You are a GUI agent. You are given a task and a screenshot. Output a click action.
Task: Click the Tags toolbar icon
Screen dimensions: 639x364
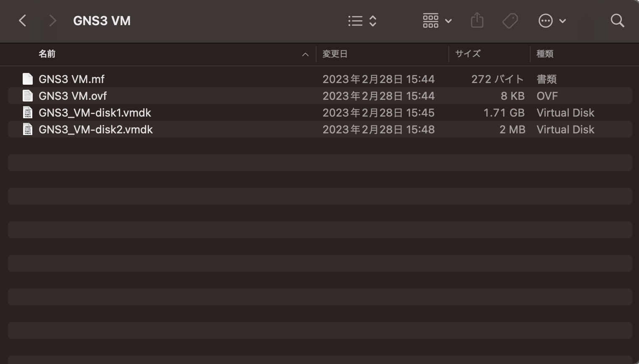point(510,21)
